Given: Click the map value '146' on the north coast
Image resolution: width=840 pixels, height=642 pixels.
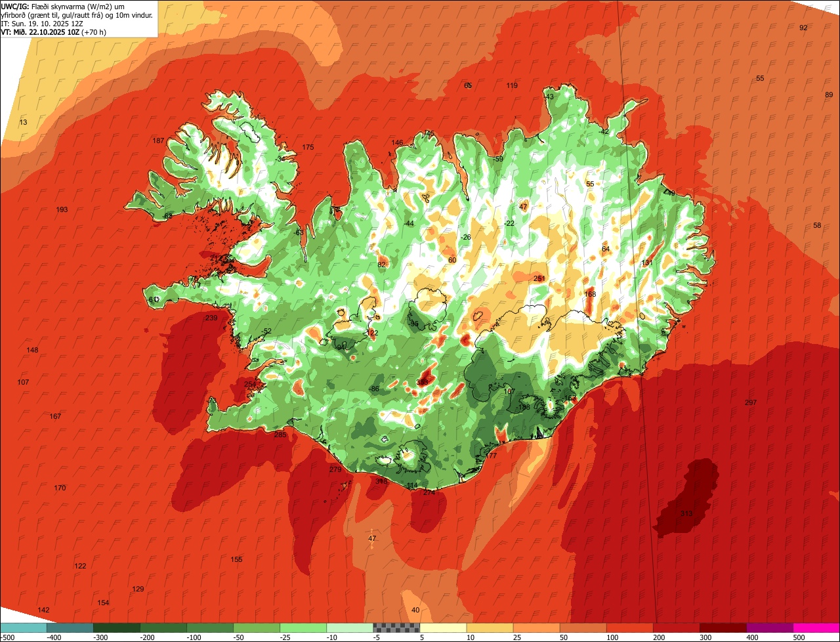Looking at the screenshot, I should point(397,142).
